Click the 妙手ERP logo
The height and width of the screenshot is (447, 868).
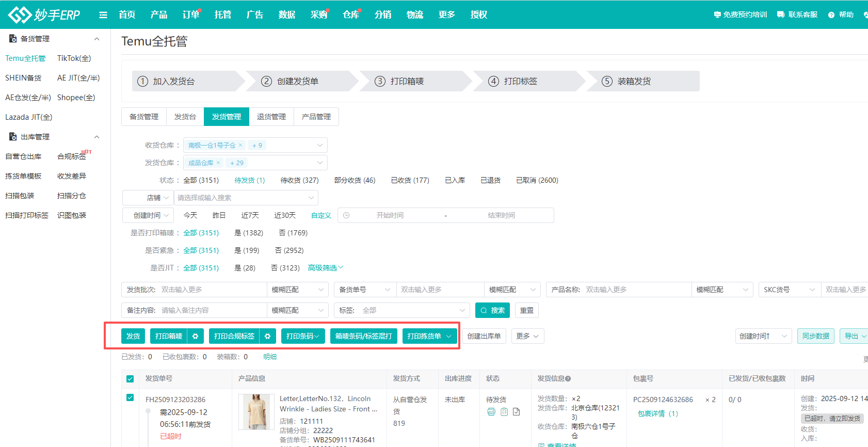(x=44, y=14)
